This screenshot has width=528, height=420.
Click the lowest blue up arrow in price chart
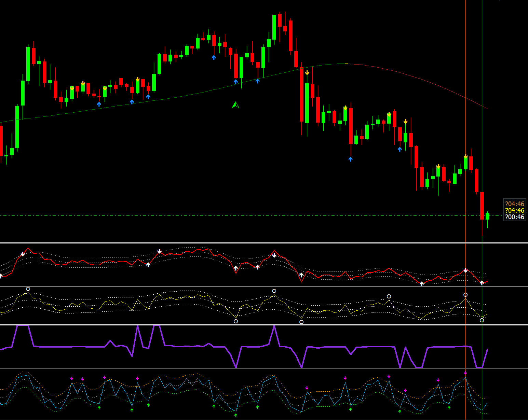(350, 159)
